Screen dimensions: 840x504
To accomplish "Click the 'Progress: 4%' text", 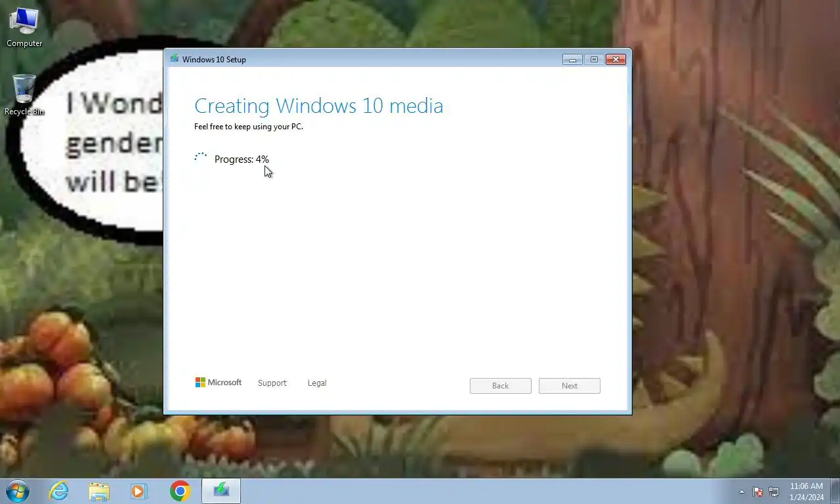I will [x=241, y=159].
